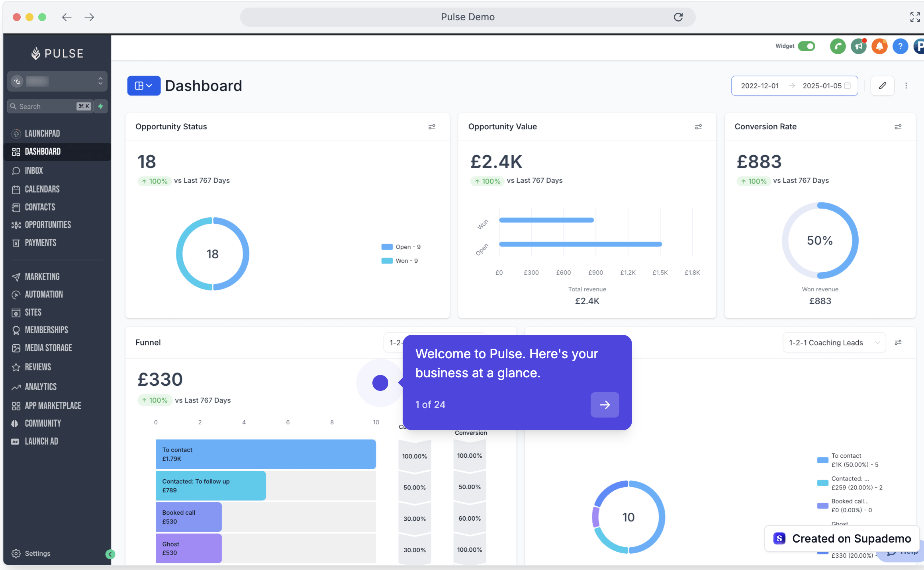Open the orange notifications bell
The image size is (924, 570).
pyautogui.click(x=879, y=46)
